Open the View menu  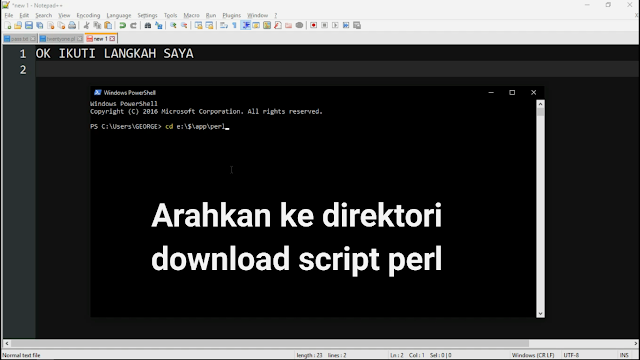(x=64, y=15)
